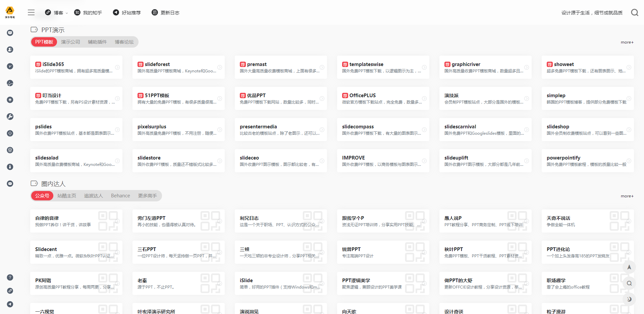Screen dimensions: 644x314
Task: Open the 自律的音律 account card
Action: (x=76, y=221)
